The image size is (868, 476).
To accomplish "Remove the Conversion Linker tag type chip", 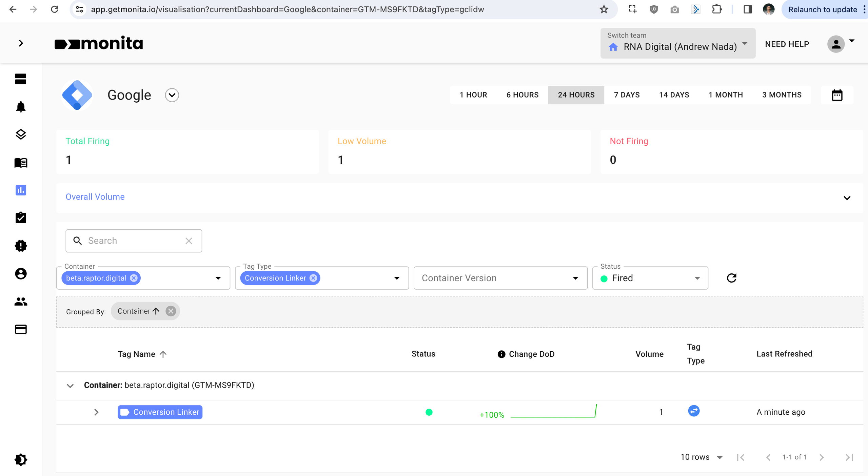I will 313,278.
